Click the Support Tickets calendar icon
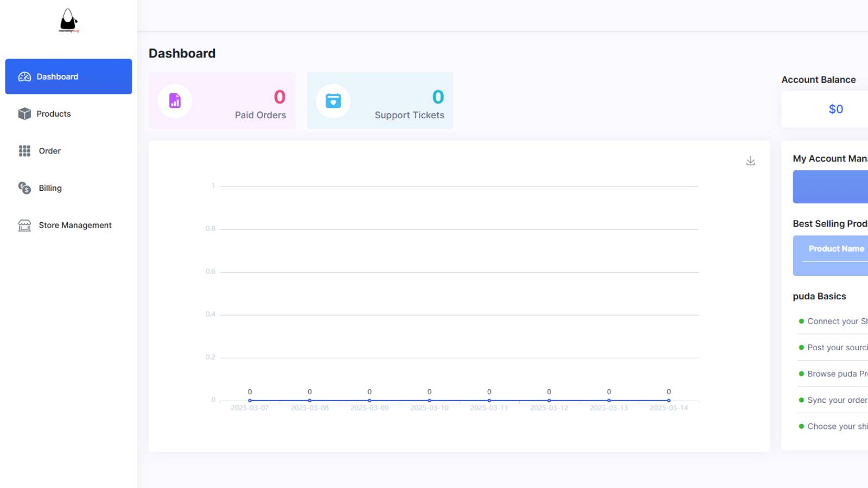Screen dimensions: 868x488 click(333, 101)
